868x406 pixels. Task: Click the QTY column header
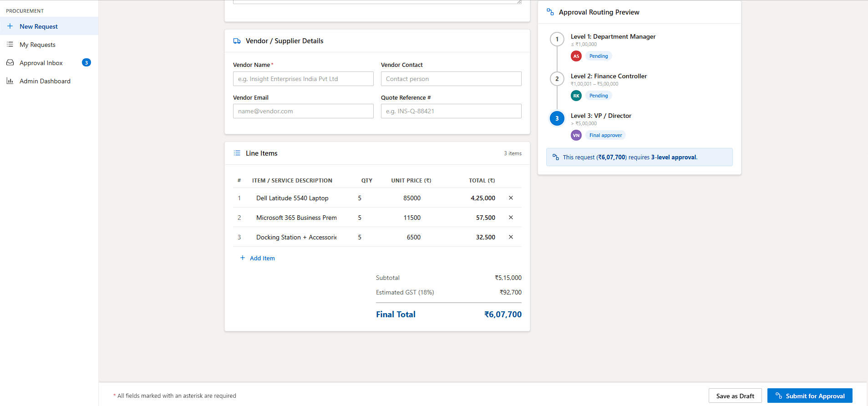click(367, 181)
